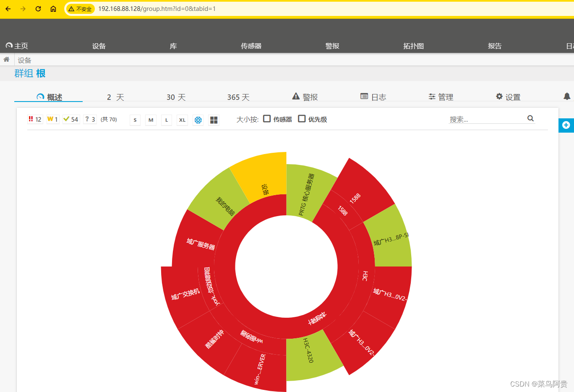This screenshot has height=392, width=574.
Task: Open the browser home page
Action: click(53, 9)
